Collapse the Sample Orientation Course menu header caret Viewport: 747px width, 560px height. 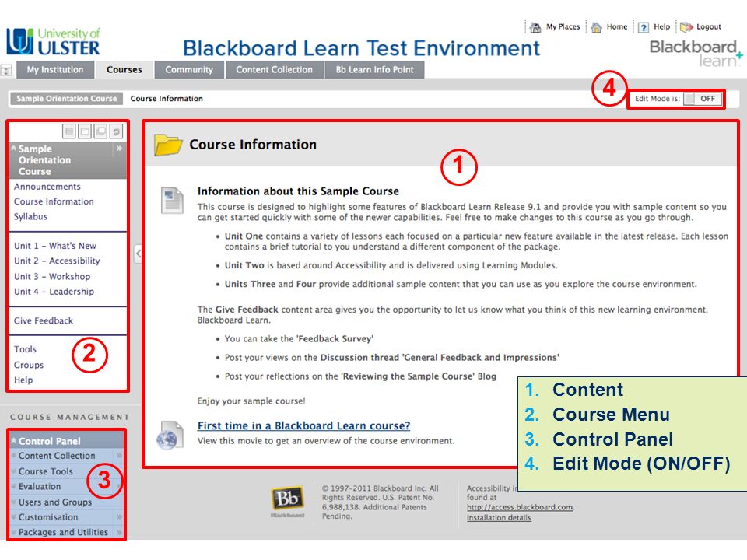point(14,148)
